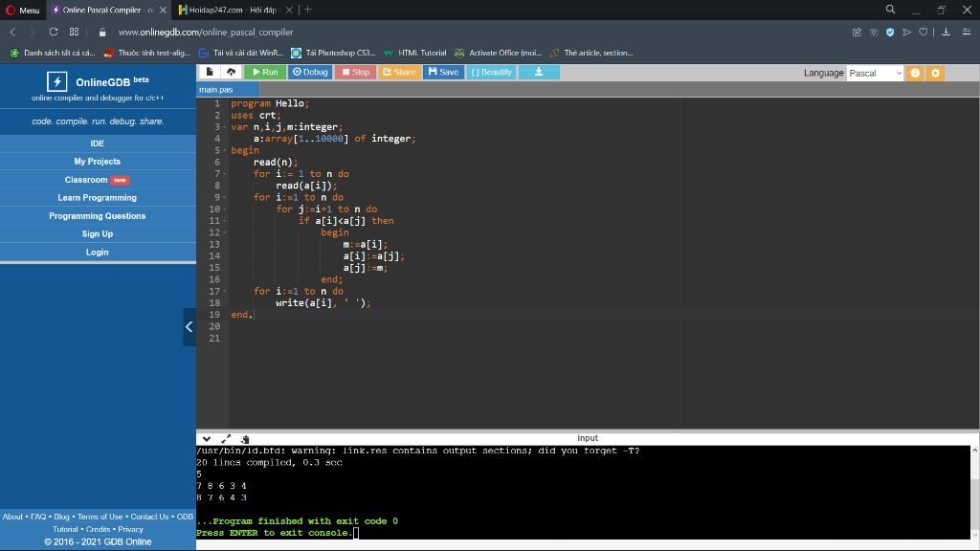Go back to previous page
The image size is (980, 551).
tap(12, 32)
